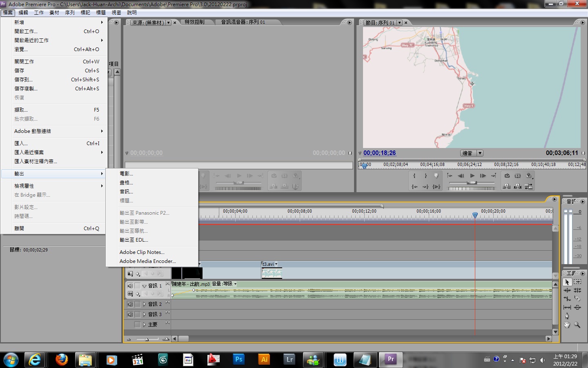This screenshot has height=368, width=588.
Task: Select the Rate Stretch tool
Action: tap(567, 299)
